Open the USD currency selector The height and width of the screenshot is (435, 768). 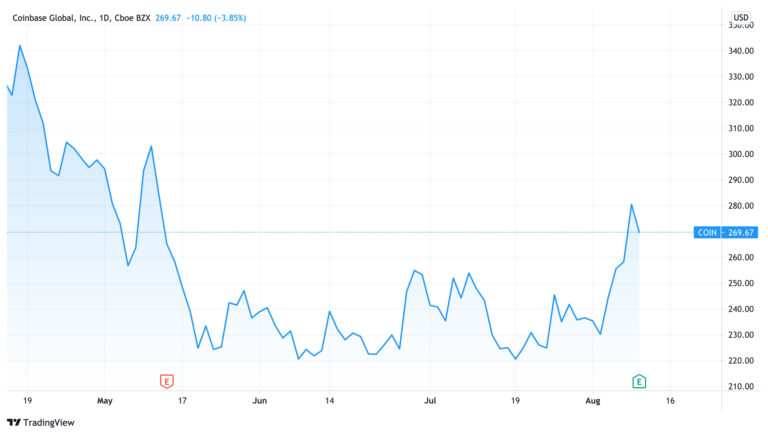[741, 17]
